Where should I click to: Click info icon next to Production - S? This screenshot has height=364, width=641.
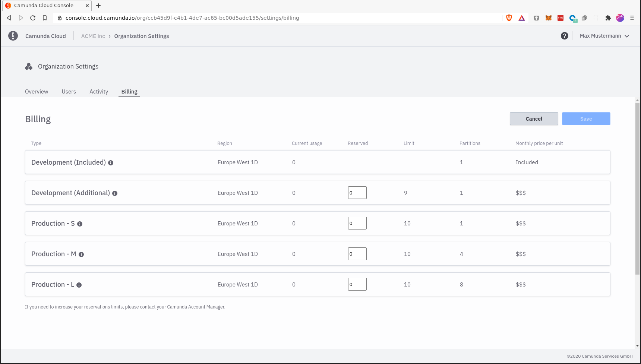click(x=80, y=224)
